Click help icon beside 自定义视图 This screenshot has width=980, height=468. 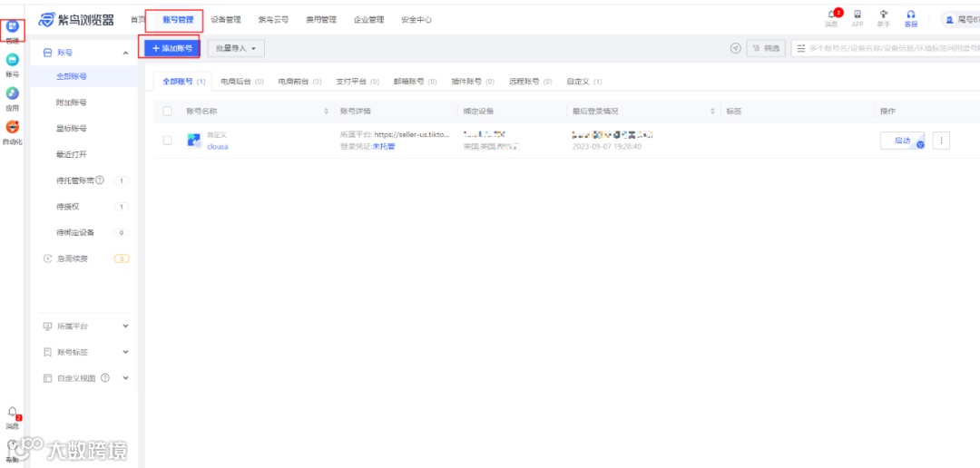point(105,378)
